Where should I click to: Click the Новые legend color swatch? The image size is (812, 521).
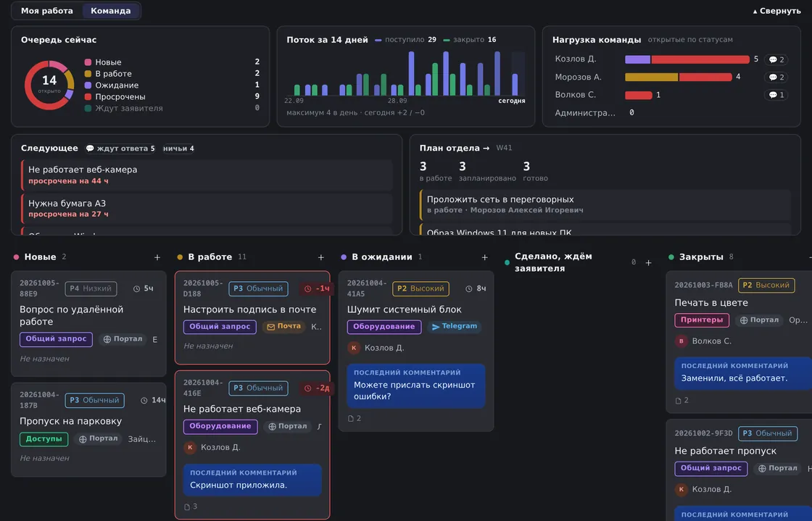coord(88,62)
